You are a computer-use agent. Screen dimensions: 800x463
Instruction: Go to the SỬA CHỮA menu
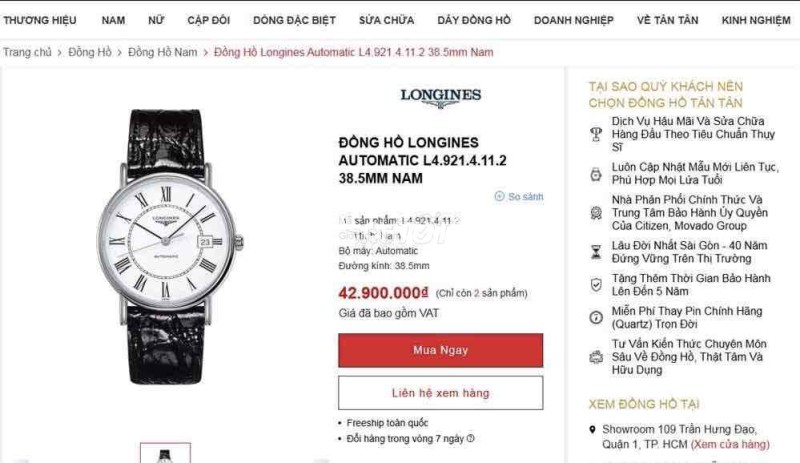386,20
